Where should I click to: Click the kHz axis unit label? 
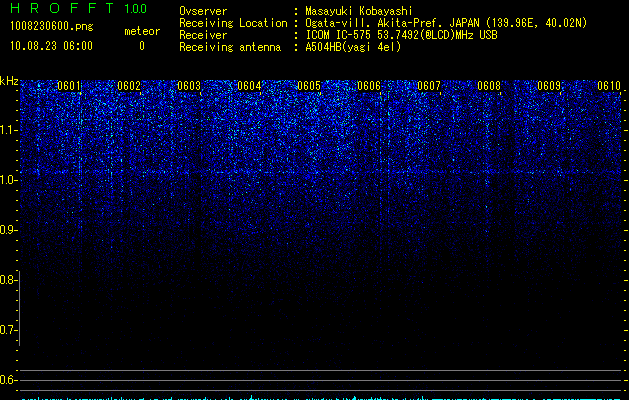(9, 81)
